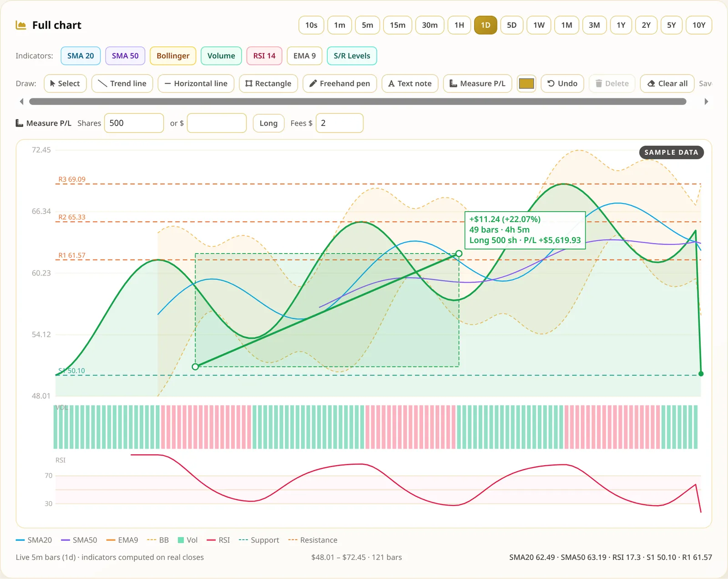Click the Shares input field

coord(134,123)
